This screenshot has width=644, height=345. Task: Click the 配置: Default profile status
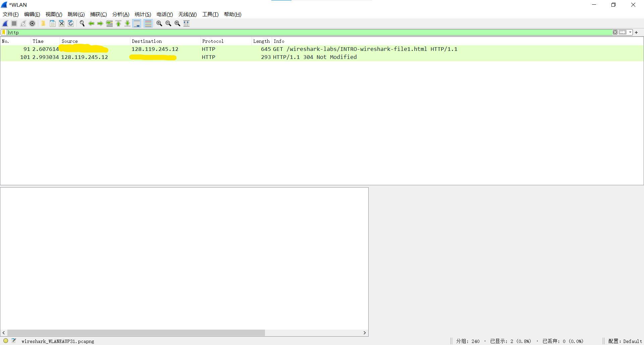625,341
